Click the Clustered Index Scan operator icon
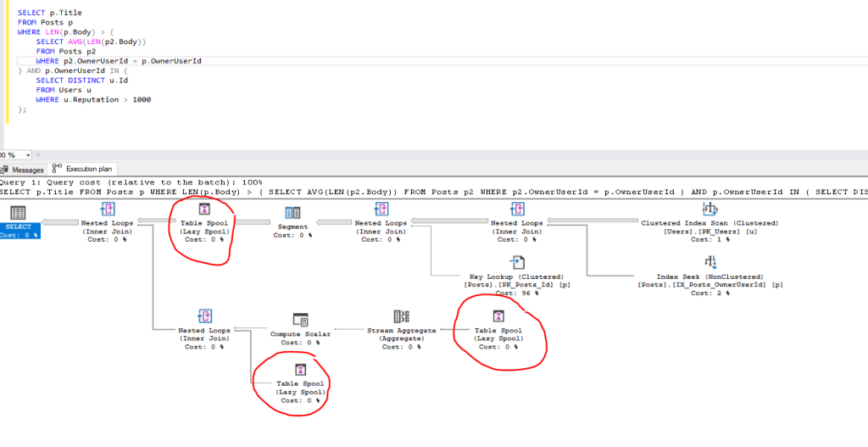Viewport: 868px width, 447px height. tap(709, 210)
